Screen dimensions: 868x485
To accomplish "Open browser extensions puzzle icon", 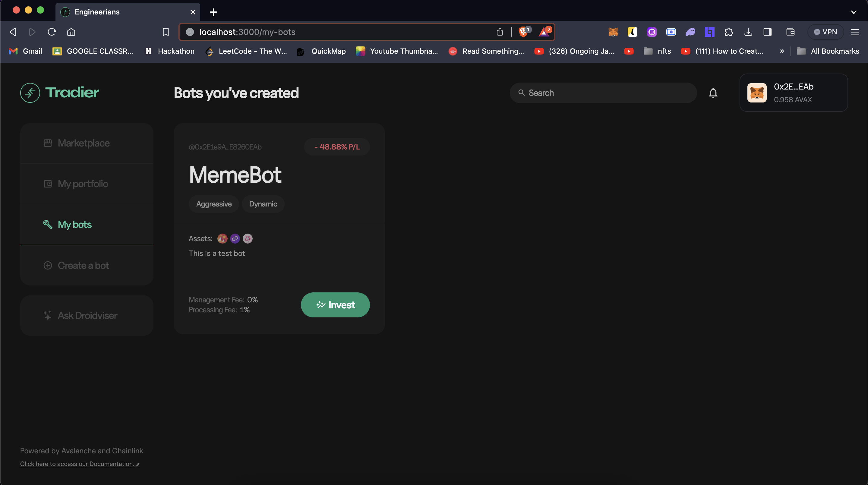I will point(728,32).
